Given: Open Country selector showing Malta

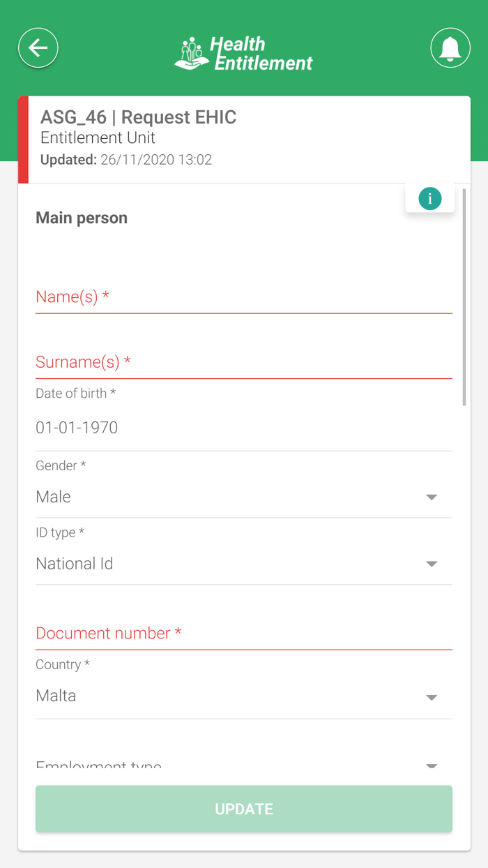Looking at the screenshot, I should [230, 696].
